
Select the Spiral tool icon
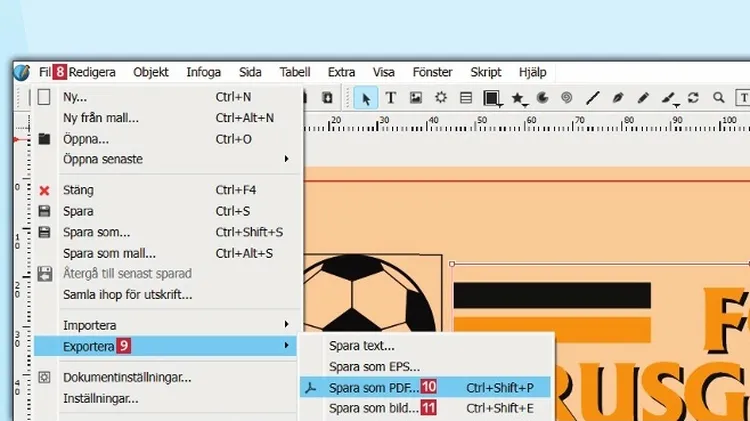click(567, 98)
